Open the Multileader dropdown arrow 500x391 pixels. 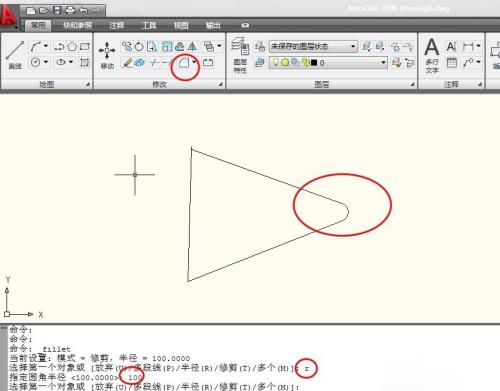pos(478,62)
